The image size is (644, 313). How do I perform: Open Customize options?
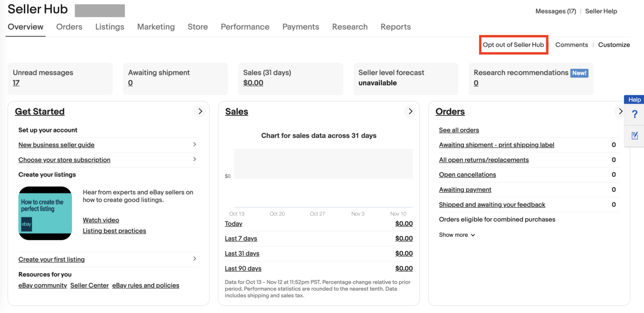[x=614, y=44]
